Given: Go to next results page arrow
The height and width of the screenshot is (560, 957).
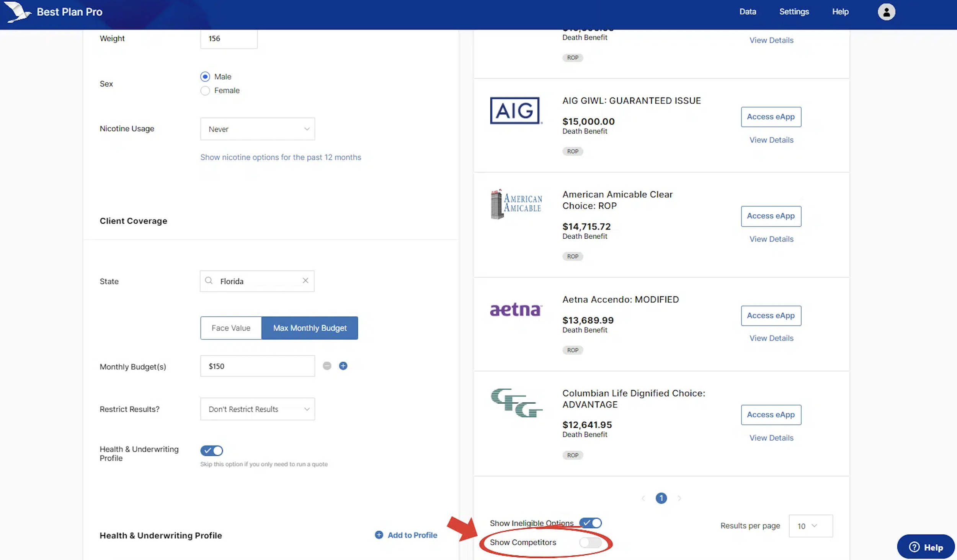Looking at the screenshot, I should click(679, 498).
